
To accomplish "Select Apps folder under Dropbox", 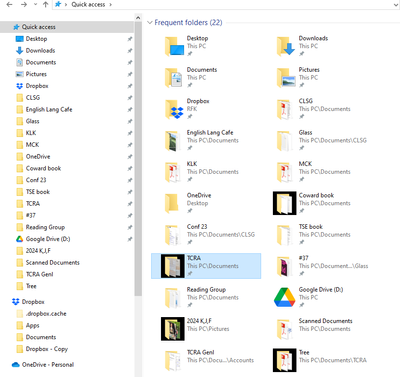I will [x=32, y=325].
